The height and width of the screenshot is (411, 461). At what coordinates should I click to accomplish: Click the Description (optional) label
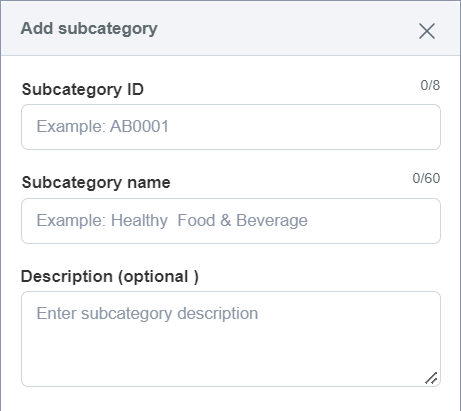[x=110, y=277]
